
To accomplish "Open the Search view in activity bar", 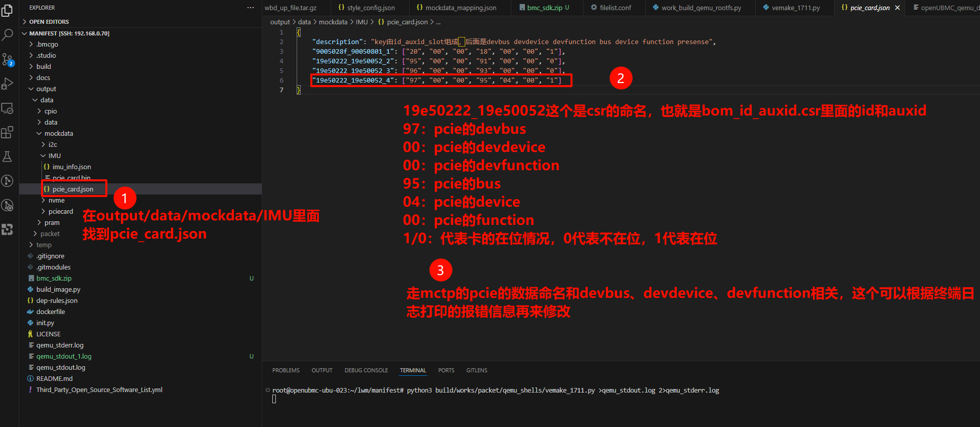I will click(8, 35).
